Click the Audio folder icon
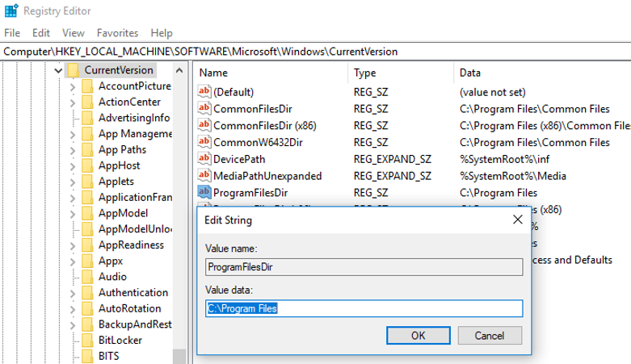Screen dimensions: 631x364 tap(87, 277)
